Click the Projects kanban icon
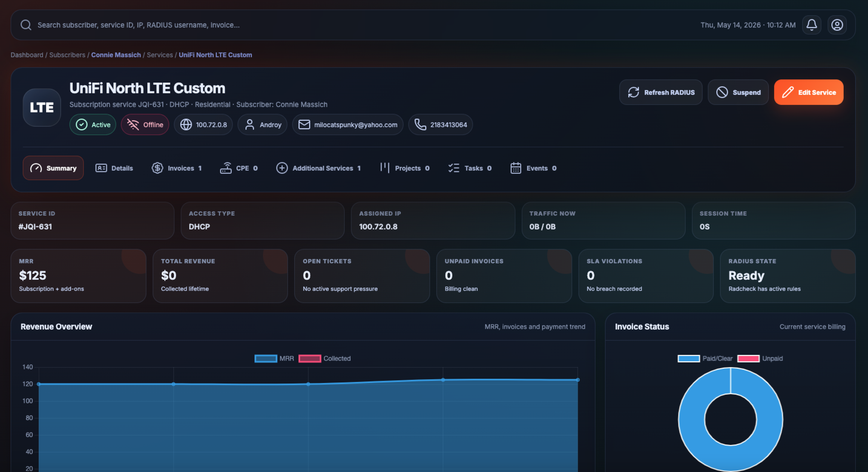The image size is (868, 472). (x=385, y=168)
